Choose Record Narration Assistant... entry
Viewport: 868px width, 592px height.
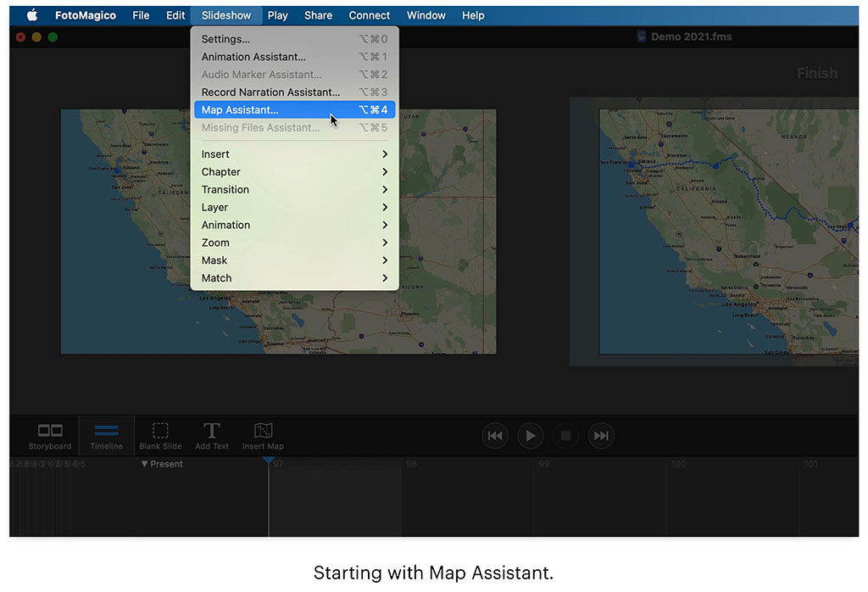coord(294,92)
